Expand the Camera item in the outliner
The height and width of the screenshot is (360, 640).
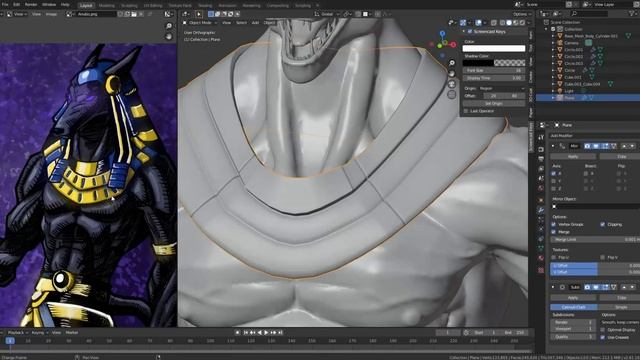(553, 43)
